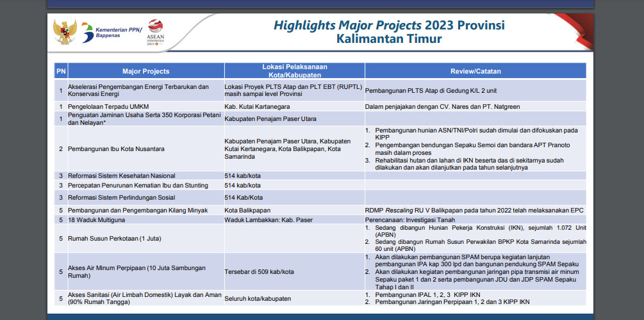
Task: Click the 'PN' column header
Action: click(x=61, y=71)
